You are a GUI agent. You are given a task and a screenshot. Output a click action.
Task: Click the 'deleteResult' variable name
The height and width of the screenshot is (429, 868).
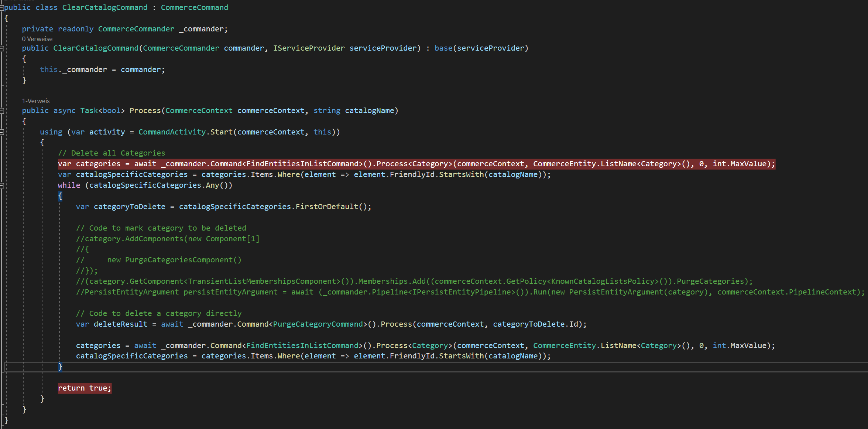point(121,324)
